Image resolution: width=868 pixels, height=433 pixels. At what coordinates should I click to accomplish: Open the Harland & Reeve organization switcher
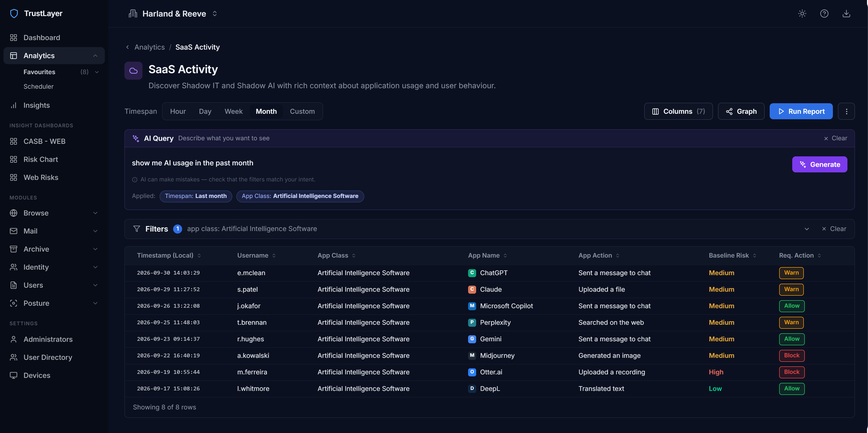(173, 14)
